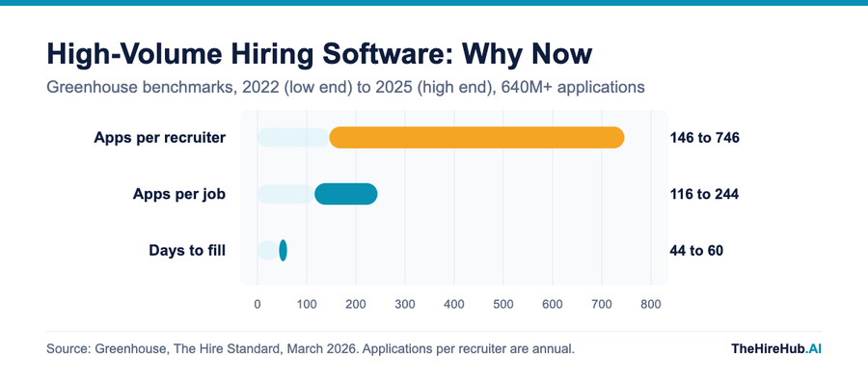Click the chart title 'High-Volume Hiring Software: Why Now'
The image size is (868, 385).
click(x=319, y=55)
